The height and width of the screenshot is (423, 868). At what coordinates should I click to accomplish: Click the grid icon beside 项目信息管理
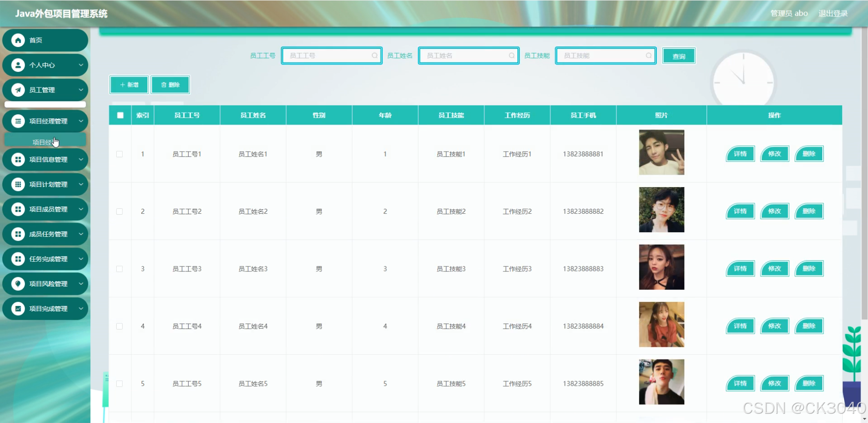coord(18,160)
